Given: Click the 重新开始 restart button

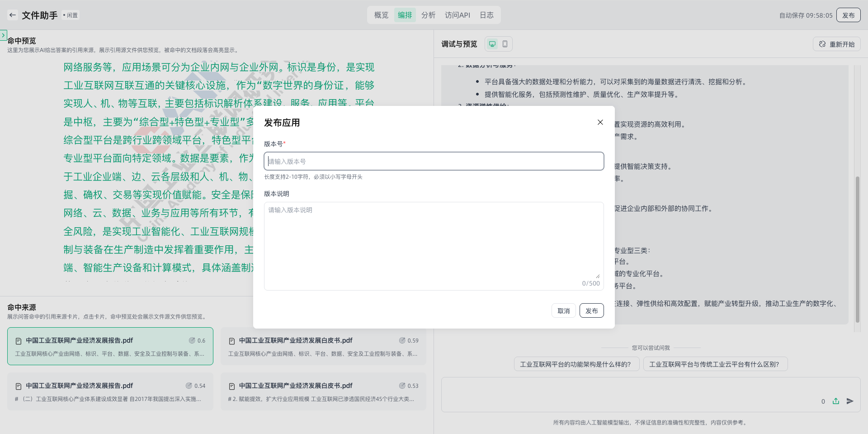Looking at the screenshot, I should [x=836, y=44].
